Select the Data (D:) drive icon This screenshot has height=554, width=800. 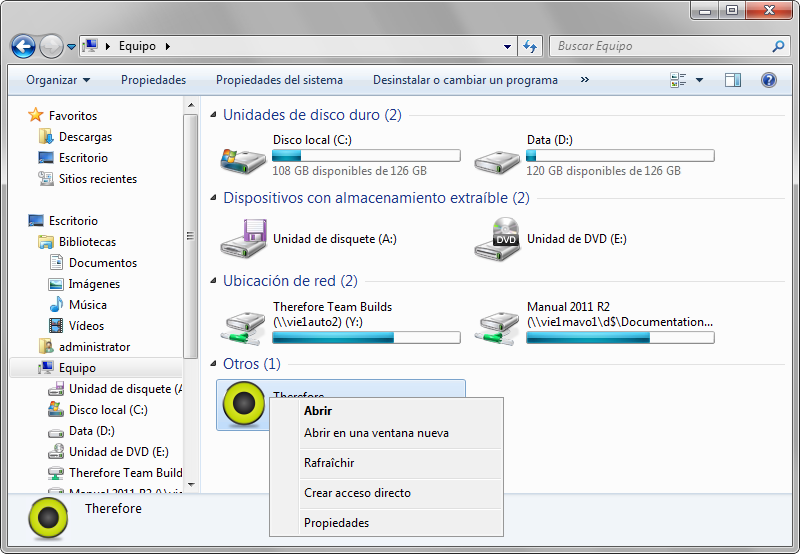point(497,157)
